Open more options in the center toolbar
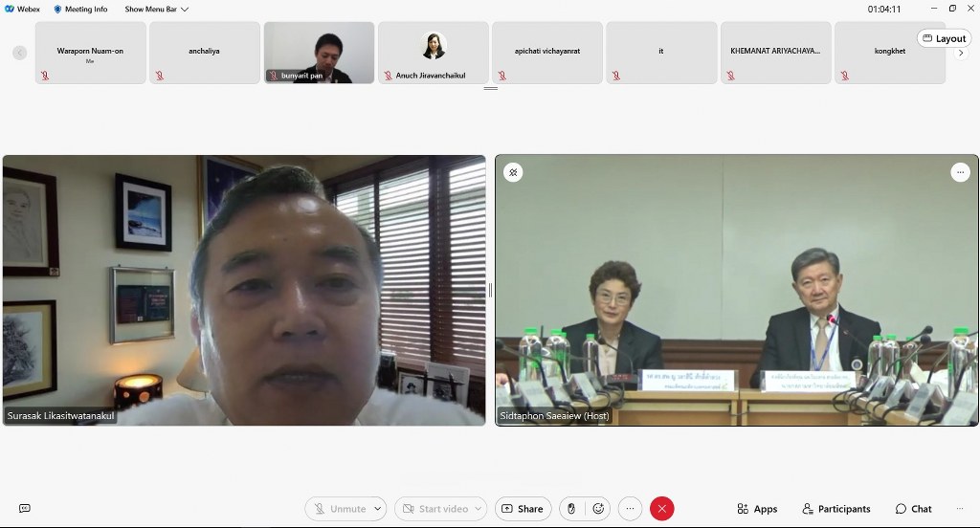 click(630, 509)
